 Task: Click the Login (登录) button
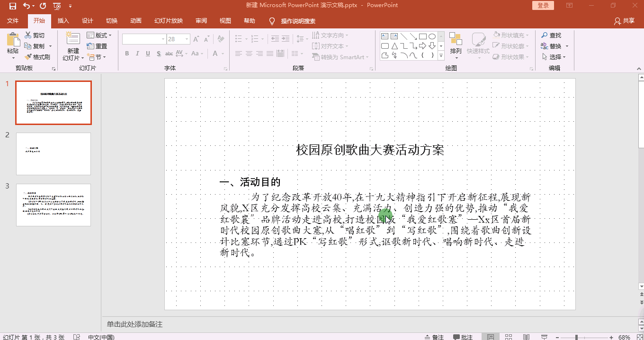click(543, 6)
